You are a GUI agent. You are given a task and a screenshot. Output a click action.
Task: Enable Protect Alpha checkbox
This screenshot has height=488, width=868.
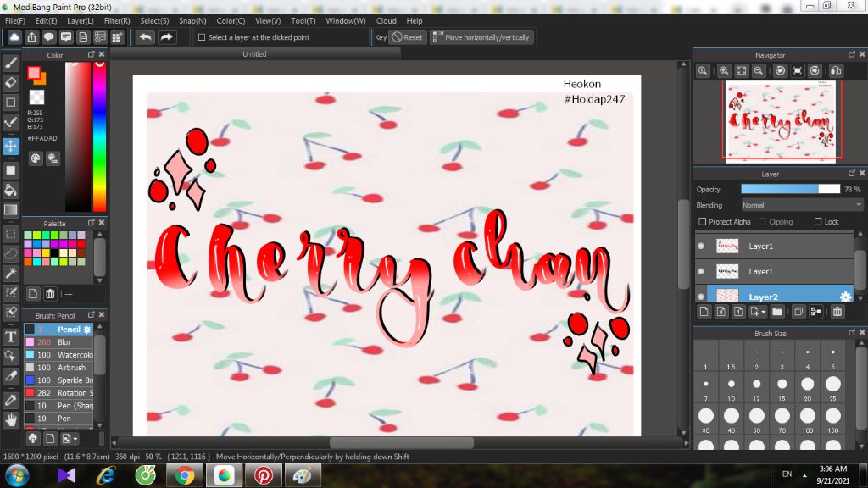[703, 221]
